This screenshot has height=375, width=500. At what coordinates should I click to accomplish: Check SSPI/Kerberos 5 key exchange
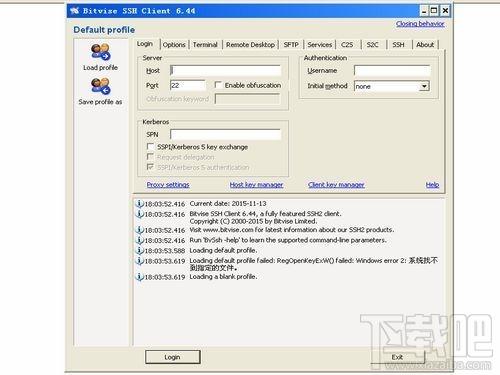150,147
